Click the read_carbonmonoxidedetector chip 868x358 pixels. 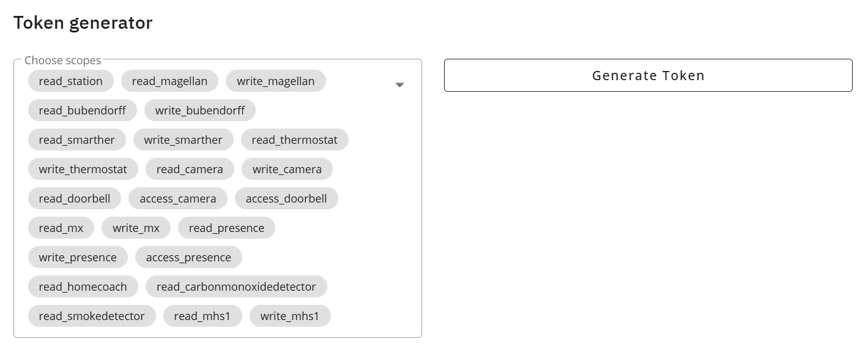coord(236,287)
